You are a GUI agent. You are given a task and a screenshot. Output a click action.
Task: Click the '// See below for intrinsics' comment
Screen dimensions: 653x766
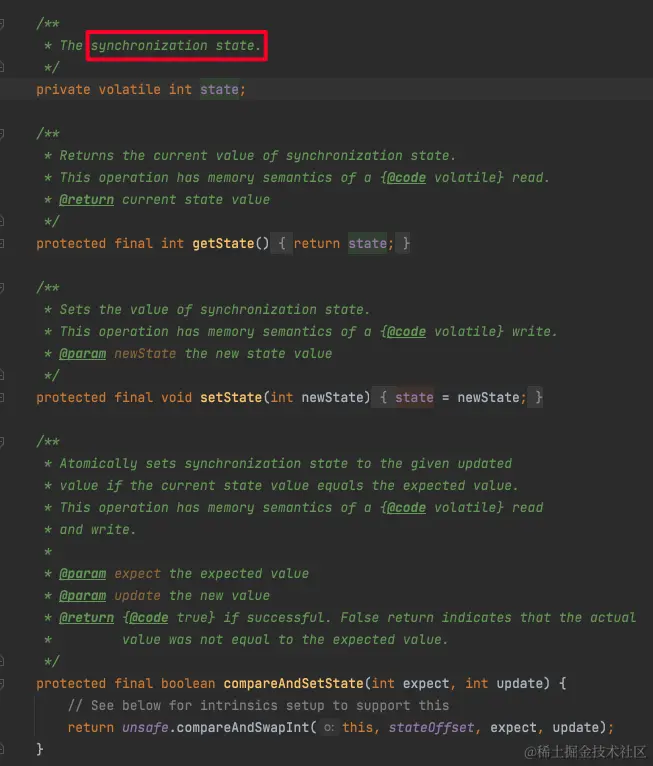pos(258,705)
